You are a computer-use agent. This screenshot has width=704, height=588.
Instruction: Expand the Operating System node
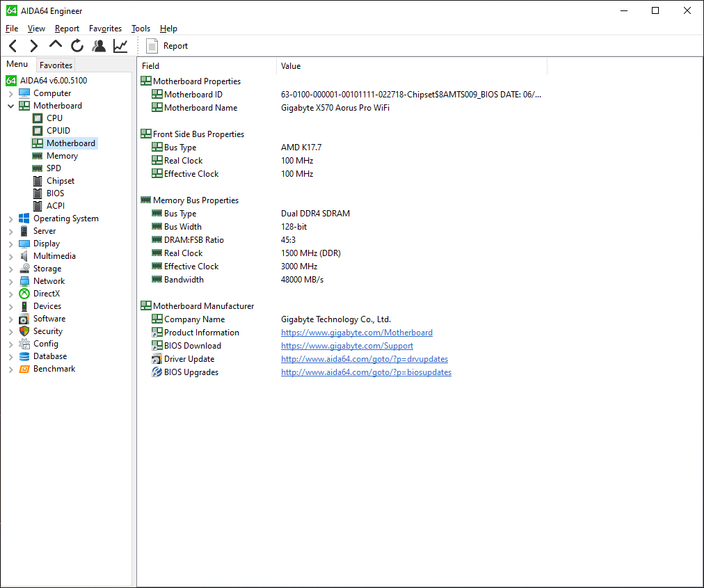10,218
